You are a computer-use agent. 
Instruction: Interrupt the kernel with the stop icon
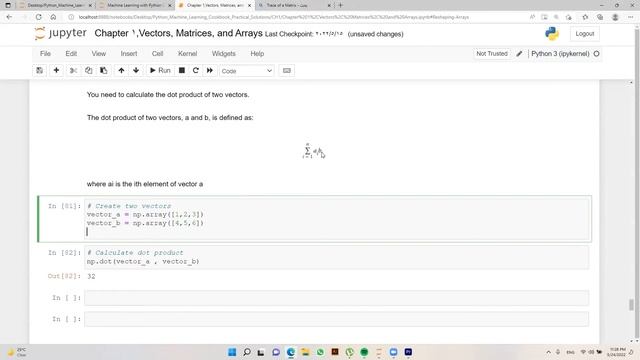[182, 71]
